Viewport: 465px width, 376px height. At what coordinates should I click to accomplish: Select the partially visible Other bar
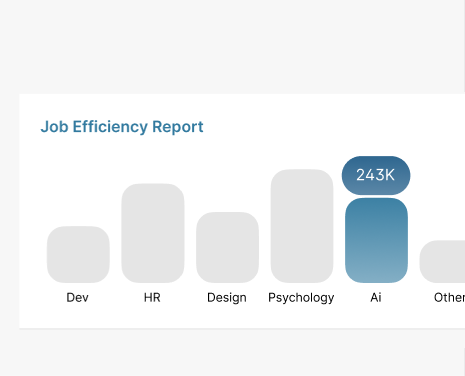click(x=442, y=261)
